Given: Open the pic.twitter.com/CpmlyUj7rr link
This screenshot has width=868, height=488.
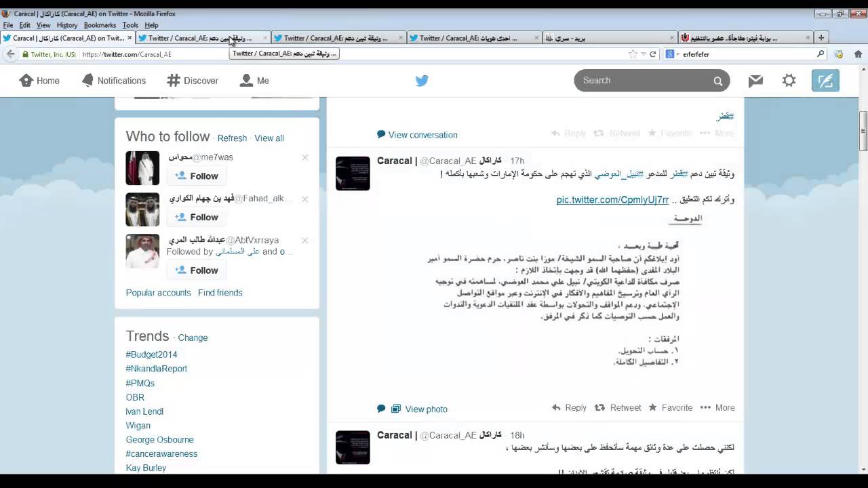Looking at the screenshot, I should point(612,200).
